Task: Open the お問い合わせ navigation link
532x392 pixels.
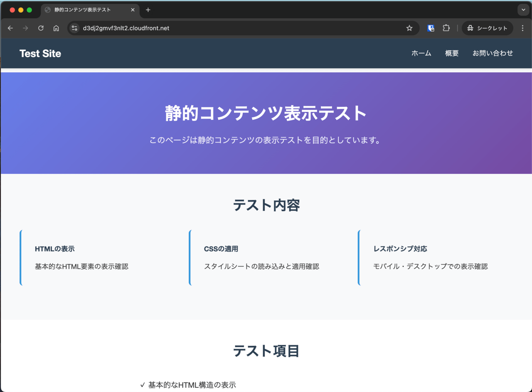Action: tap(493, 53)
